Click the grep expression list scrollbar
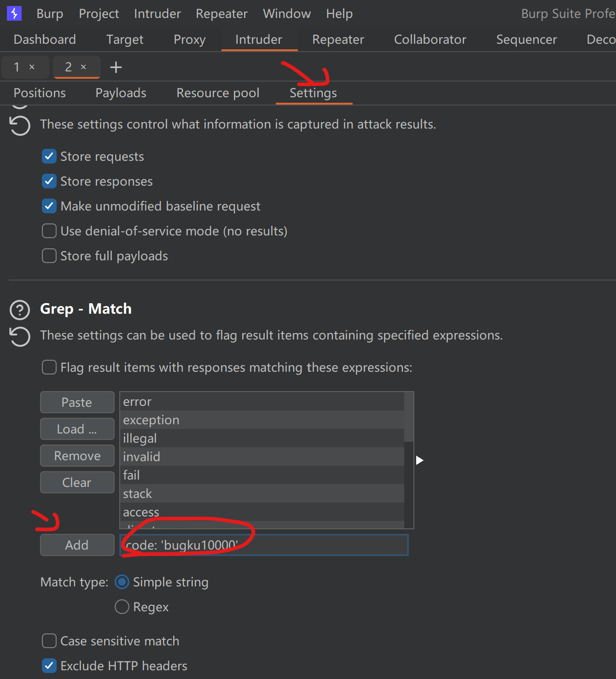 409,416
